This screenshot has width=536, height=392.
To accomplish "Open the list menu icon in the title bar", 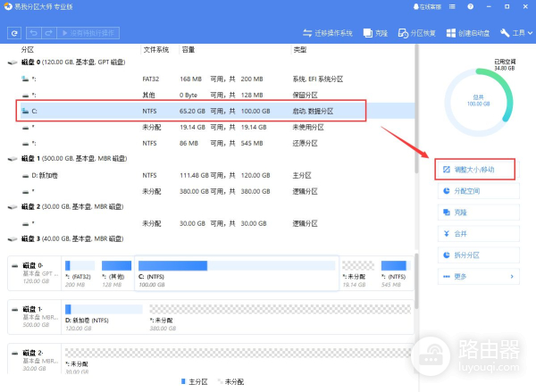I will 452,7.
